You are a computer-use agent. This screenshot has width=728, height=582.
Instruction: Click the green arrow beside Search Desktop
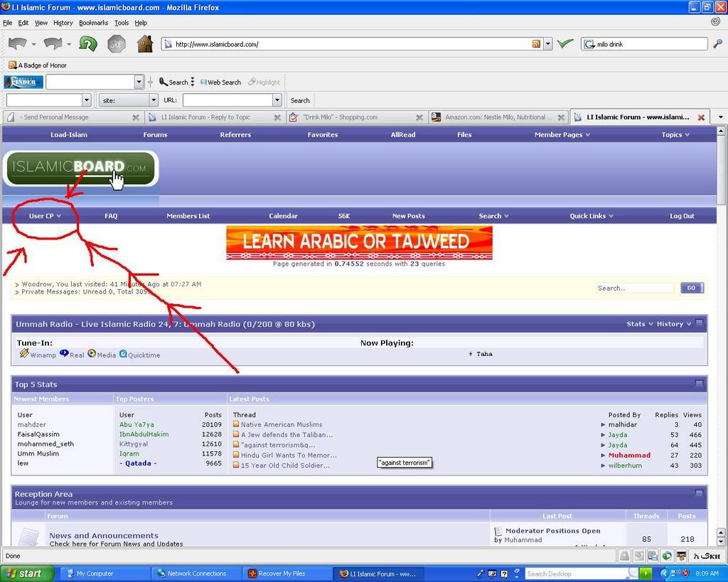pos(646,573)
